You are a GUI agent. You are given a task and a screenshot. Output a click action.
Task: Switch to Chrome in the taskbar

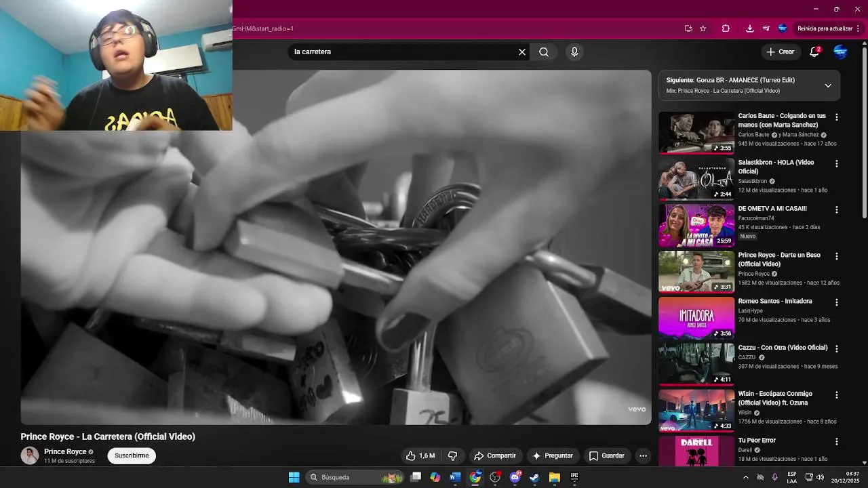[475, 477]
